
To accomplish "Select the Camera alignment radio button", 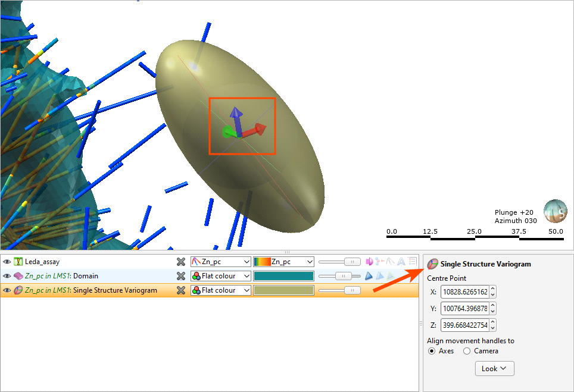I will (x=467, y=351).
